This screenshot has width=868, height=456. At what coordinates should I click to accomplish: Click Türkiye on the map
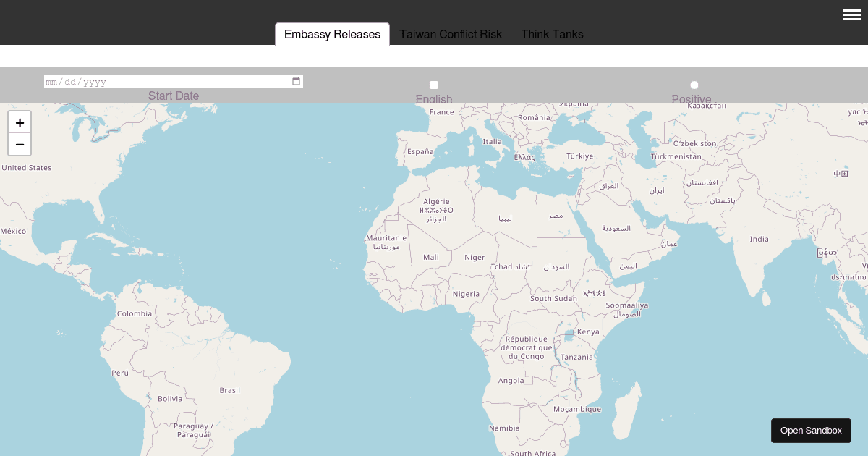pyautogui.click(x=580, y=156)
